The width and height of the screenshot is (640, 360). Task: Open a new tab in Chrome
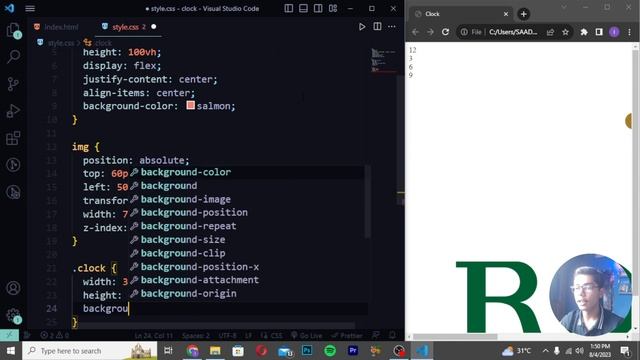(x=524, y=14)
